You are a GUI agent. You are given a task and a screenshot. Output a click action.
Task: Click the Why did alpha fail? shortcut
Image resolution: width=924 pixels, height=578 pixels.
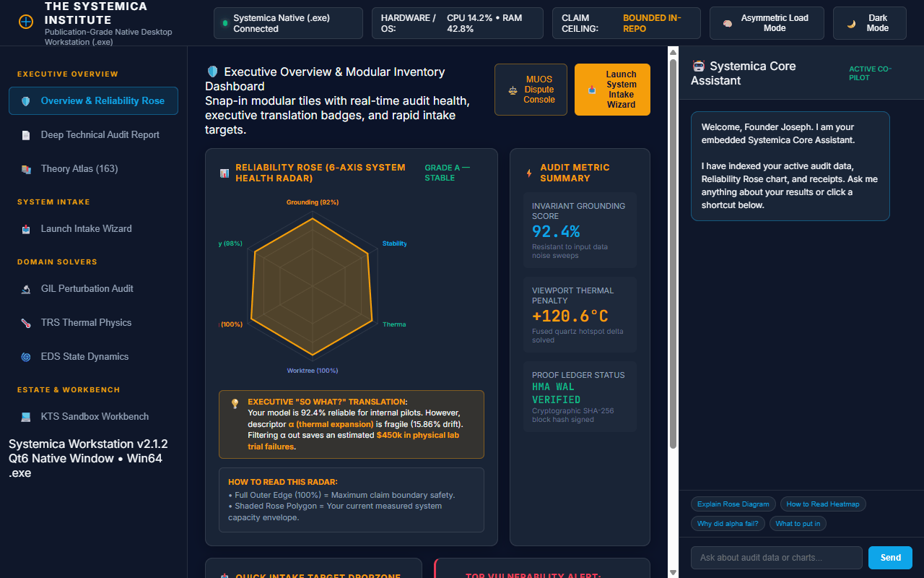pyautogui.click(x=728, y=524)
